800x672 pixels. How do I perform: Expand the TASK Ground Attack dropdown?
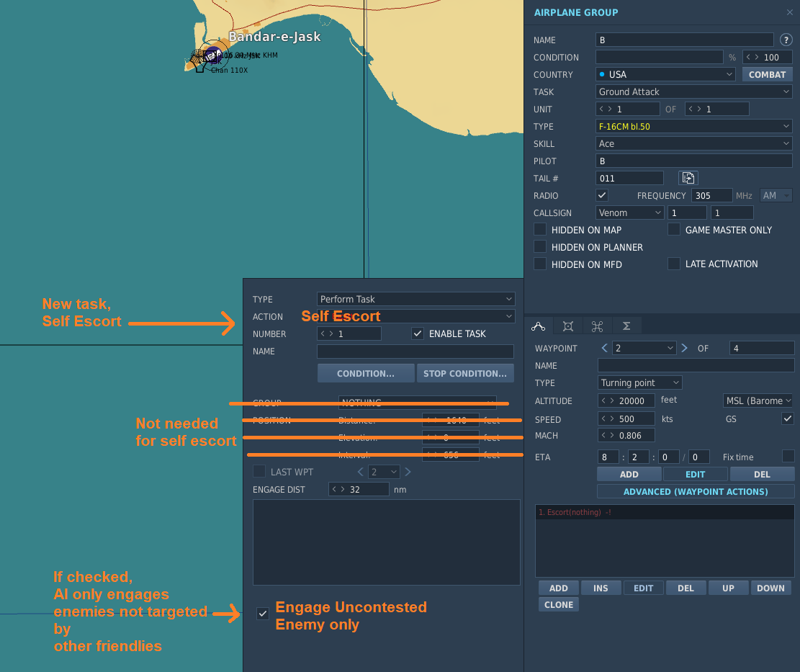point(694,92)
